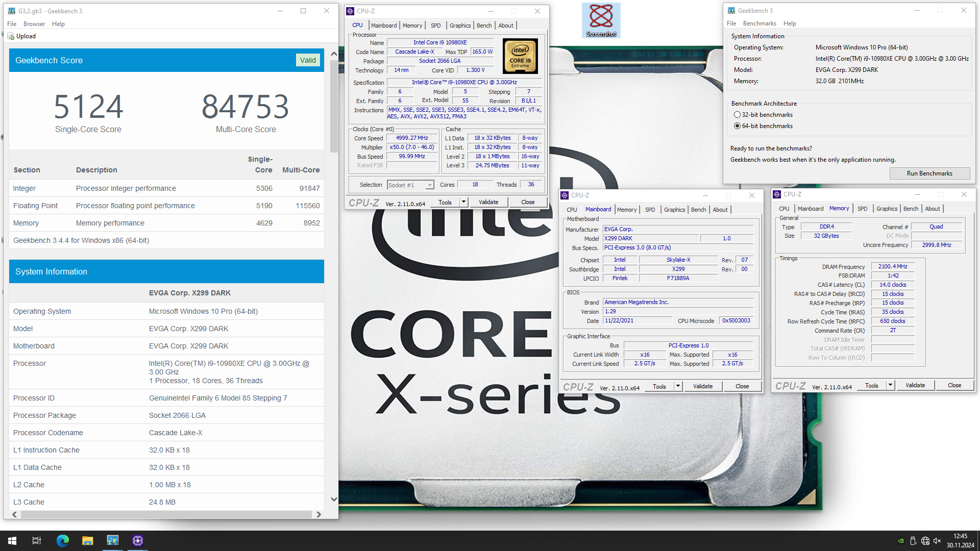Click Validate in Memory CPU-Z window
Image resolution: width=980 pixels, height=551 pixels.
915,385
